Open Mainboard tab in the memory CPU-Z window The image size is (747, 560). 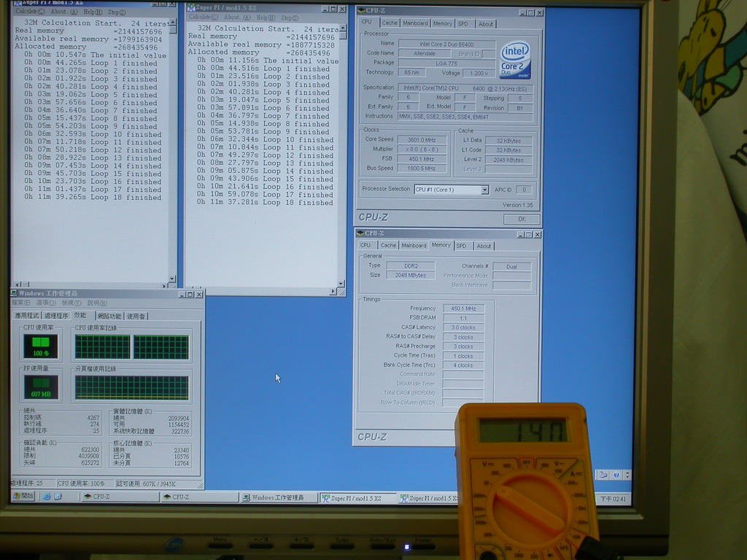click(x=414, y=245)
